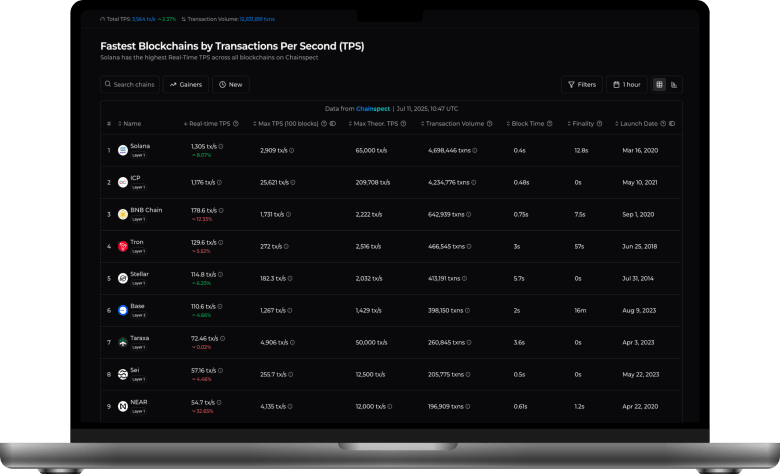Screen dimensions: 780x474
Task: Sort table by Real-time TPS column
Action: tap(207, 124)
